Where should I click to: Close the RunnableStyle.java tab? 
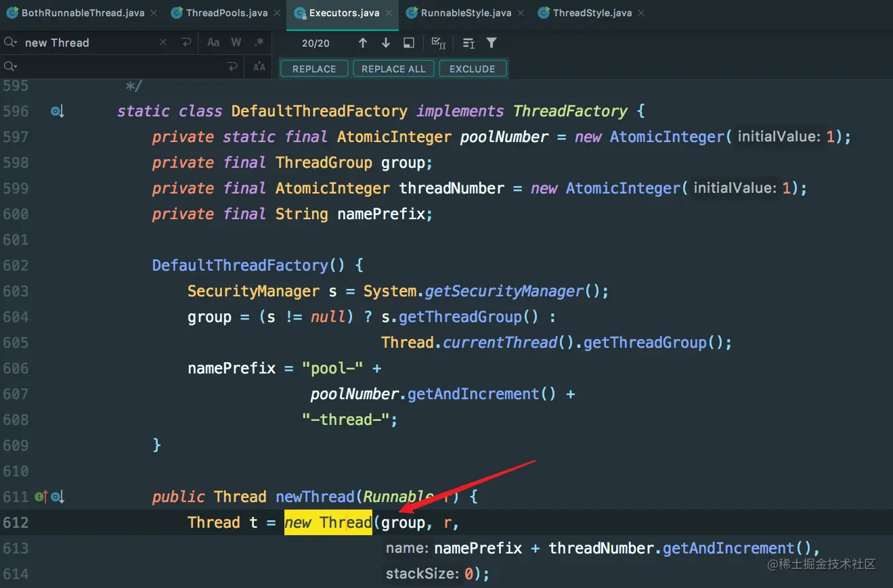tap(521, 13)
